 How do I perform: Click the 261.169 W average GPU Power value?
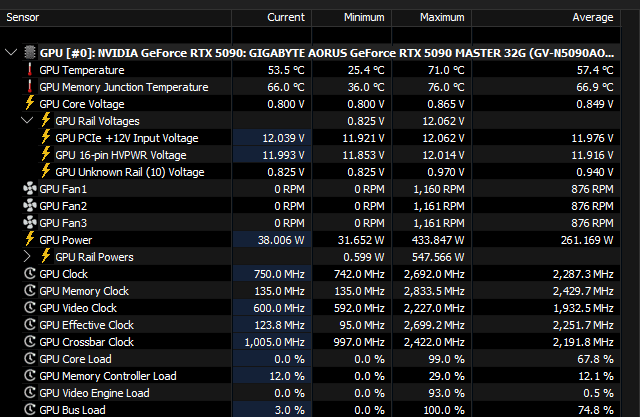tap(587, 240)
